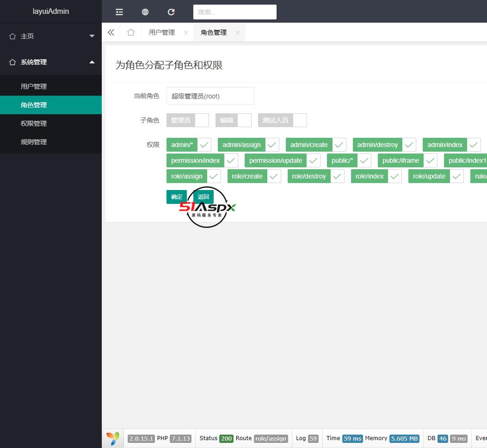Click the 当前角色 field showing 超级管理员(root)
Image resolution: width=487 pixels, height=448 pixels.
point(210,96)
